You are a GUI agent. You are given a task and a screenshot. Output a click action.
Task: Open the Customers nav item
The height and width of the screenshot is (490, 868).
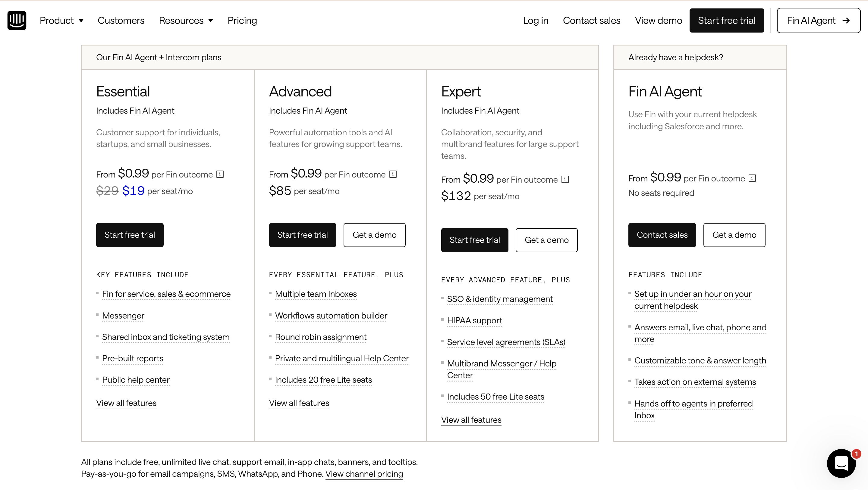(121, 20)
